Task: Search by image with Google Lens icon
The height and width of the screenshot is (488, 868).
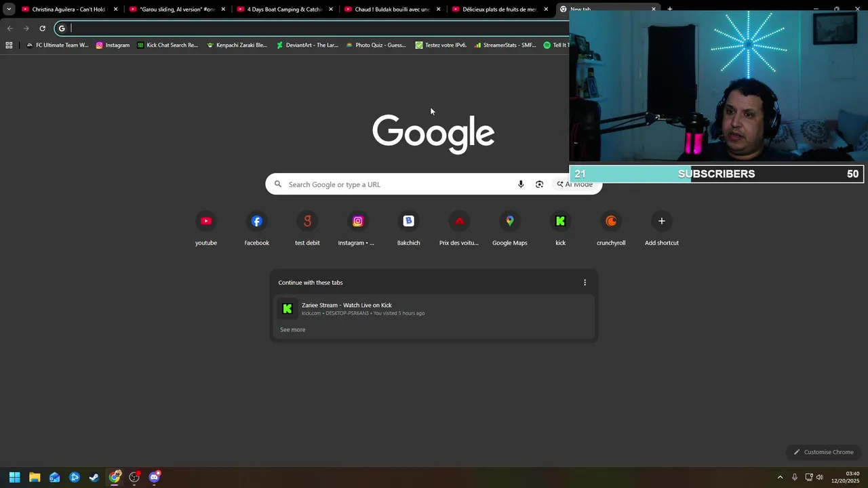Action: tap(539, 184)
